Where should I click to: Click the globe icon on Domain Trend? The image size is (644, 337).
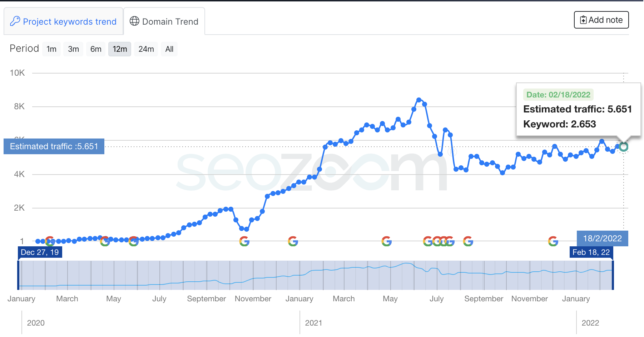[134, 21]
